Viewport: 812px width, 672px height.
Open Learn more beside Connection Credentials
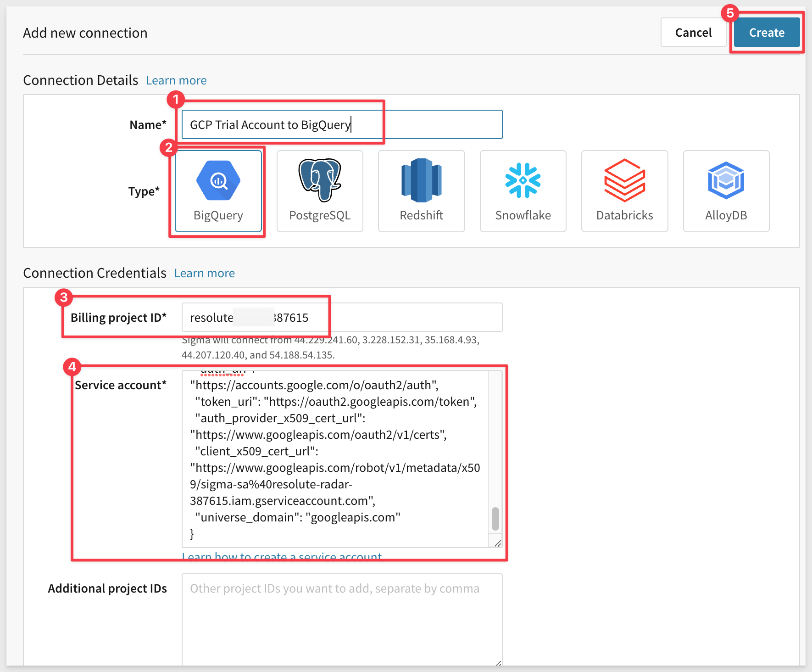(x=205, y=273)
